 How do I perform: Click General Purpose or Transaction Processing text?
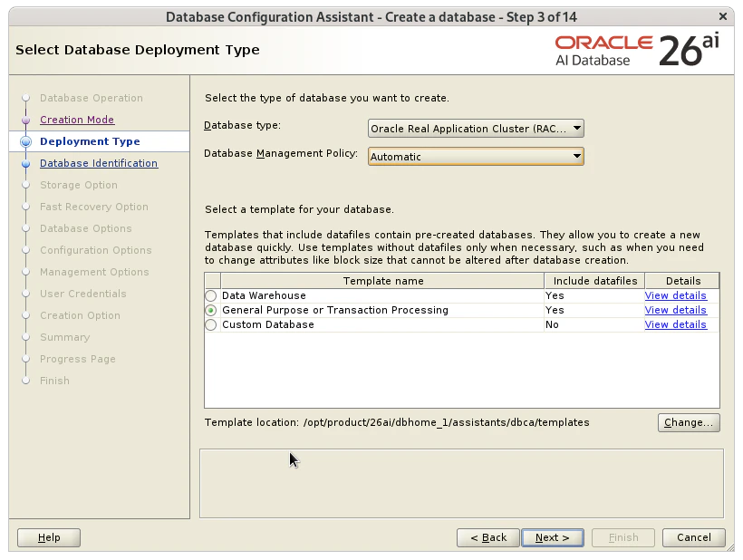(x=335, y=310)
